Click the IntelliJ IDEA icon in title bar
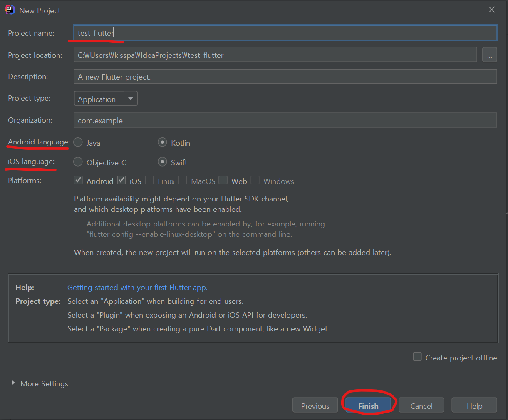Screen dimensions: 508x420 [x=10, y=10]
